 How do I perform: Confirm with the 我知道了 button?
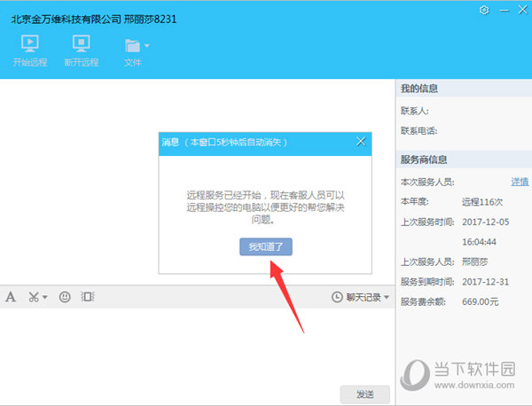coord(266,246)
